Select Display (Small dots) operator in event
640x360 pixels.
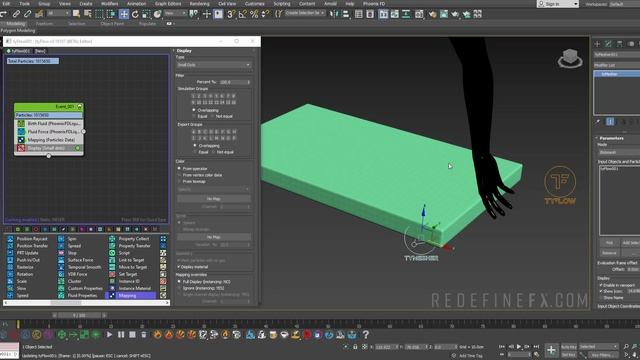pos(49,148)
